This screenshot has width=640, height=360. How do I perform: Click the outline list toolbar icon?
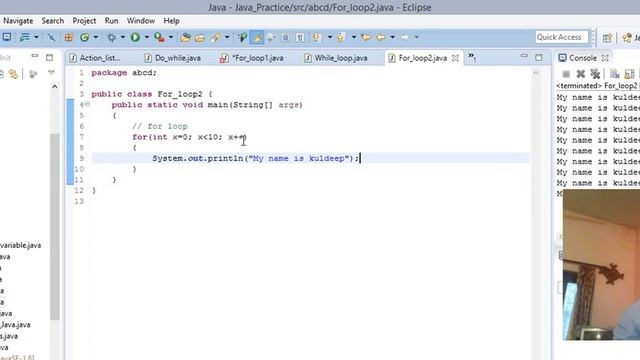tap(25, 37)
